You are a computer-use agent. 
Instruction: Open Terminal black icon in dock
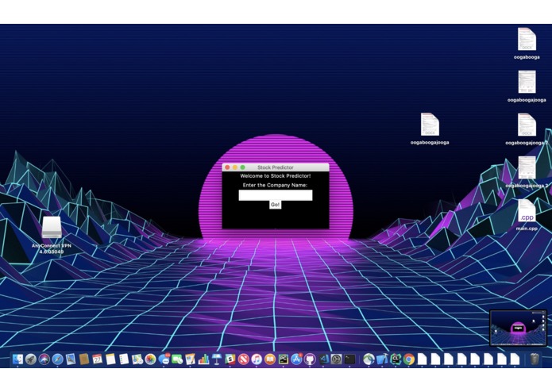point(350,359)
